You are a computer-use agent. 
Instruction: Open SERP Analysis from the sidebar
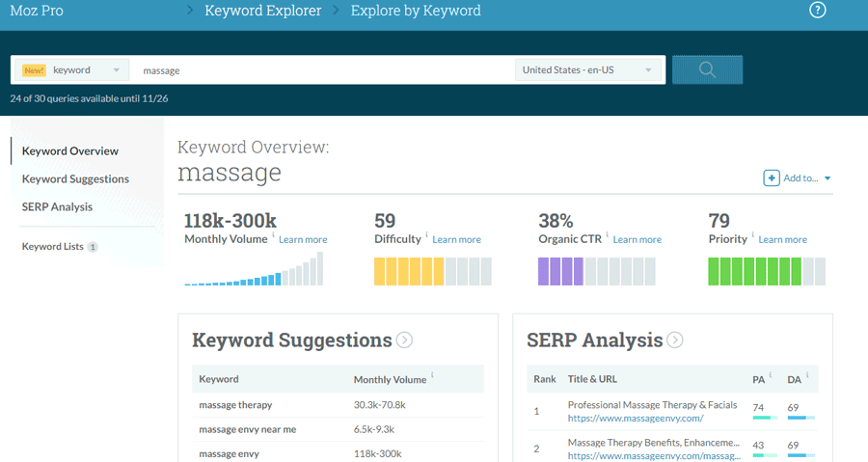pos(57,206)
